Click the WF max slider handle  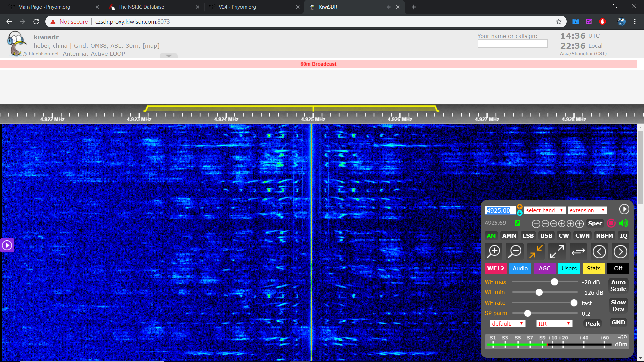coord(554,282)
